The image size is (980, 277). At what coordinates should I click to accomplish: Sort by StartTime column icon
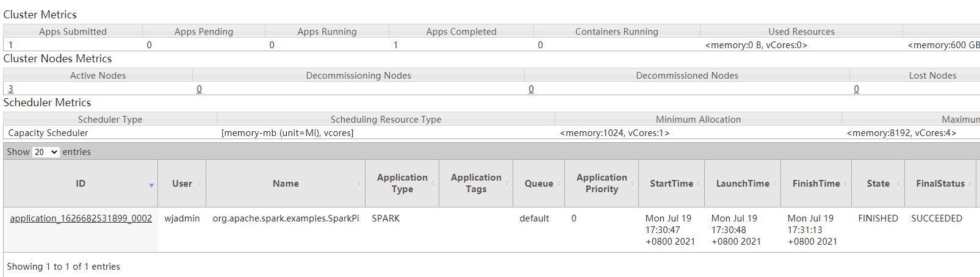click(699, 184)
